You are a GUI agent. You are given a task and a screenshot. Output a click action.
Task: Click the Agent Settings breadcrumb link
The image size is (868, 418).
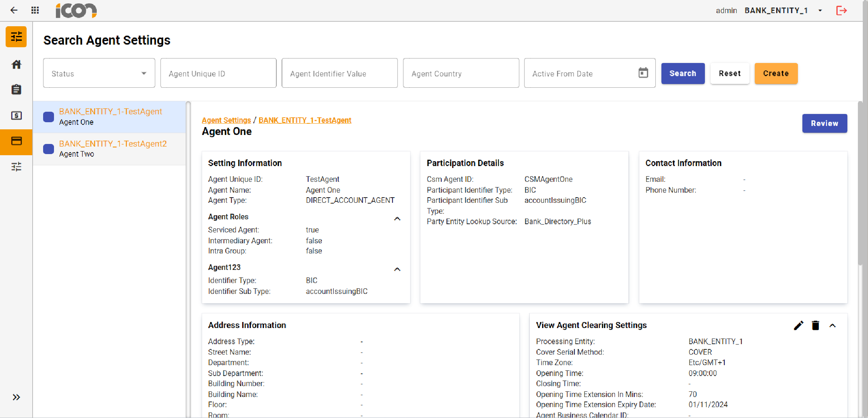click(x=226, y=120)
